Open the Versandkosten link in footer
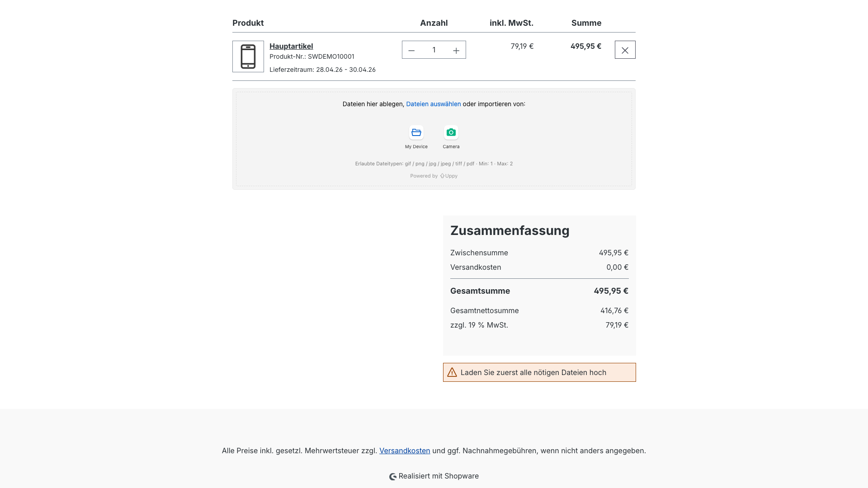 tap(405, 450)
